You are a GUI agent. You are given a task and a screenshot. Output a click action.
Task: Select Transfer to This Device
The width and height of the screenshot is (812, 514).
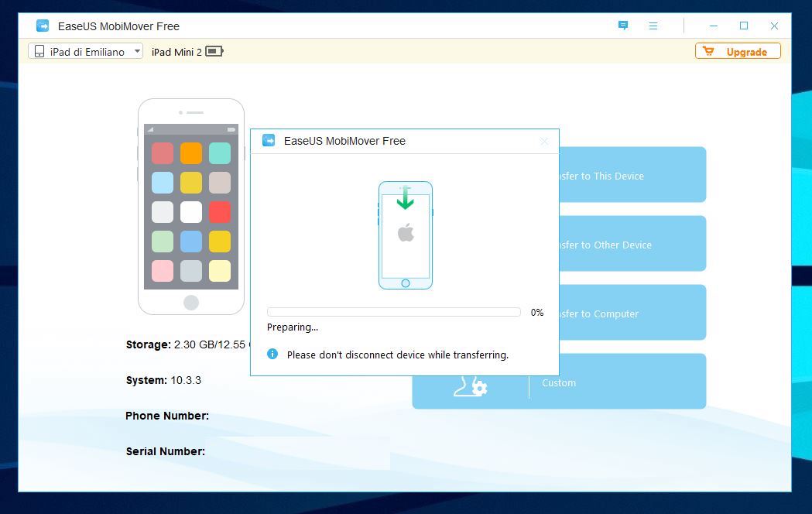coord(632,174)
